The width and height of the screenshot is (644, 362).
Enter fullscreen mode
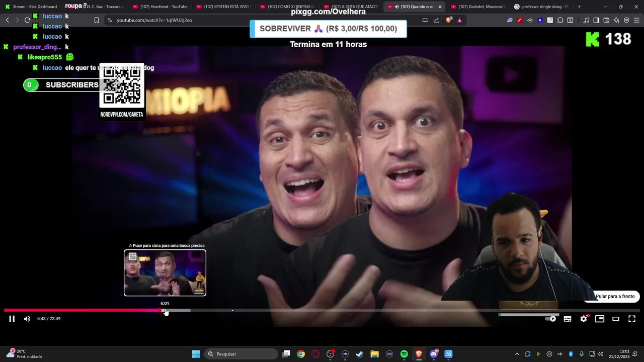point(632,319)
